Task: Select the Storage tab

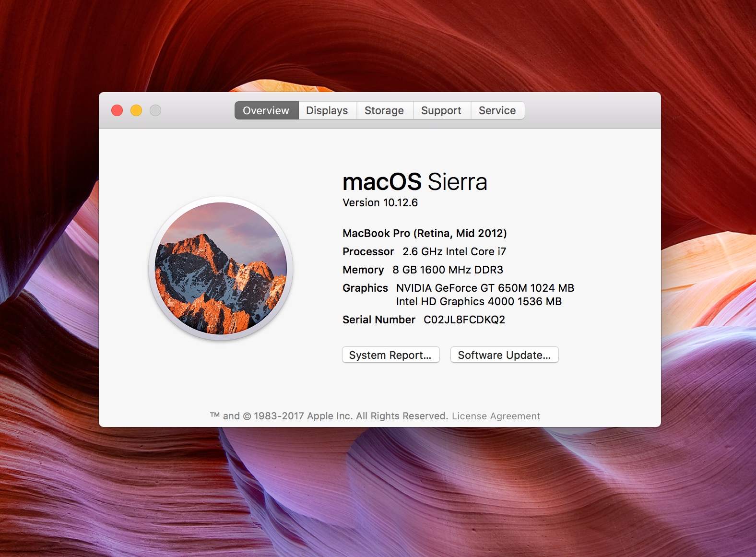Action: (x=384, y=110)
